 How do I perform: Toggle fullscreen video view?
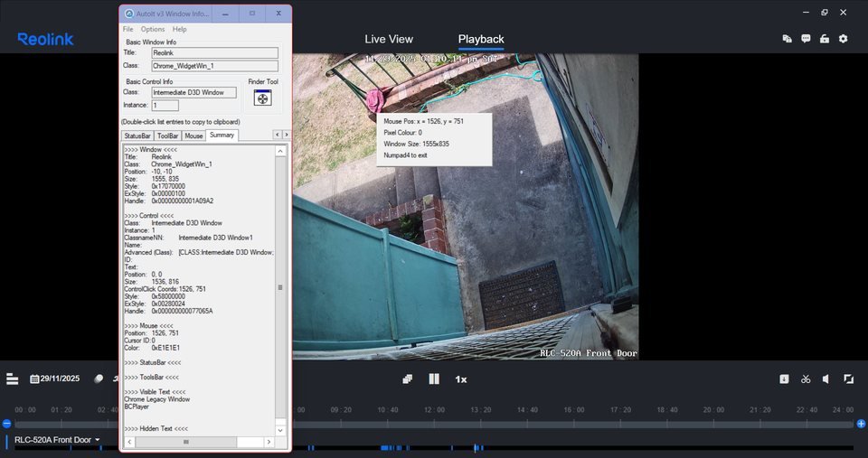pos(848,379)
